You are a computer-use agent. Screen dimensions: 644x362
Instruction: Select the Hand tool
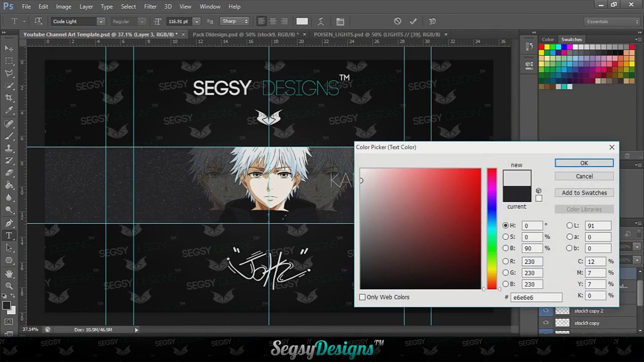point(9,274)
